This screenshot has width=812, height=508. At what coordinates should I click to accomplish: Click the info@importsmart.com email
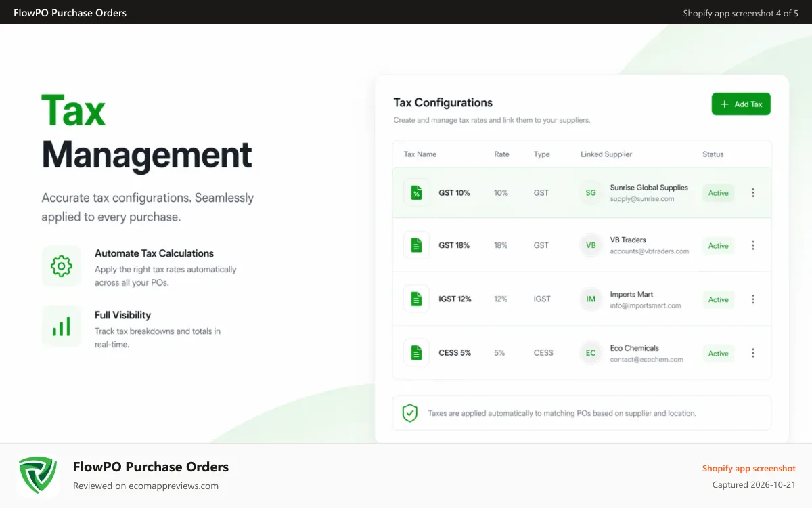[646, 305]
